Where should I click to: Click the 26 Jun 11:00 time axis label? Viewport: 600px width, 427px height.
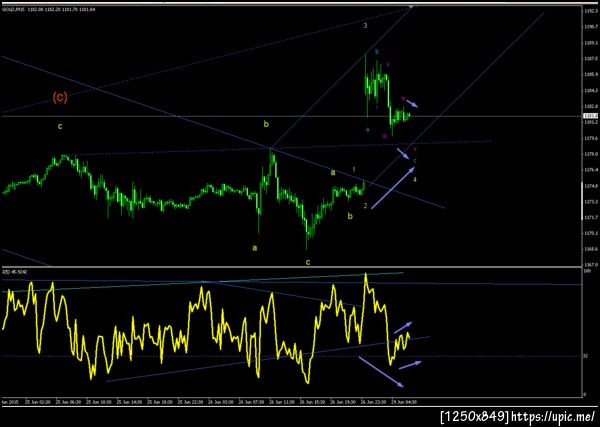[x=281, y=402]
